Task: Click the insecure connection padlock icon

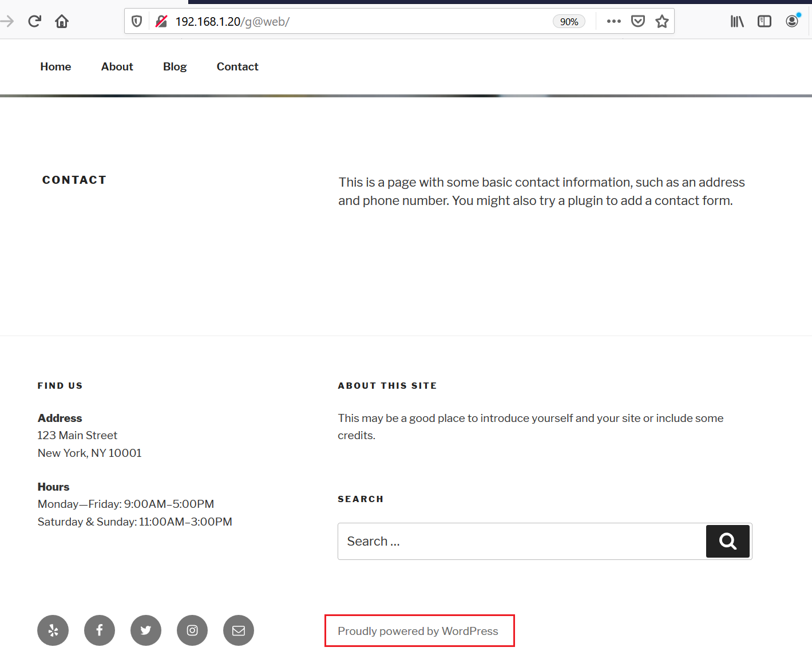Action: [x=161, y=22]
